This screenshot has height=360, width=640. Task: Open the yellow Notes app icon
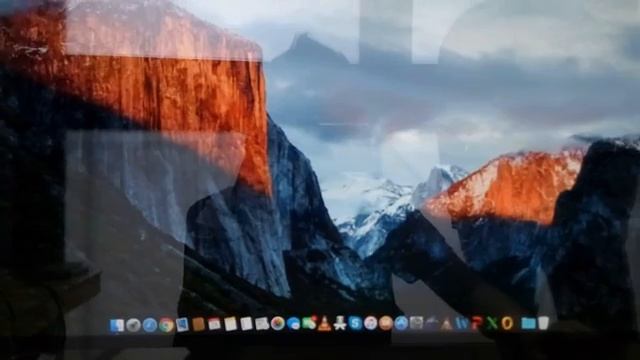coord(230,324)
